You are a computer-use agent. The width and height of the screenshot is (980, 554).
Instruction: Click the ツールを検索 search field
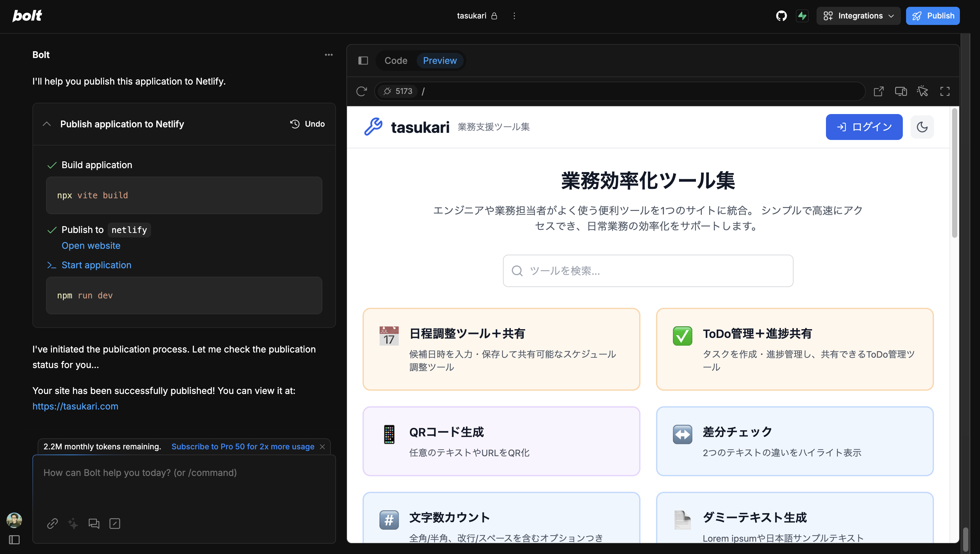click(648, 271)
